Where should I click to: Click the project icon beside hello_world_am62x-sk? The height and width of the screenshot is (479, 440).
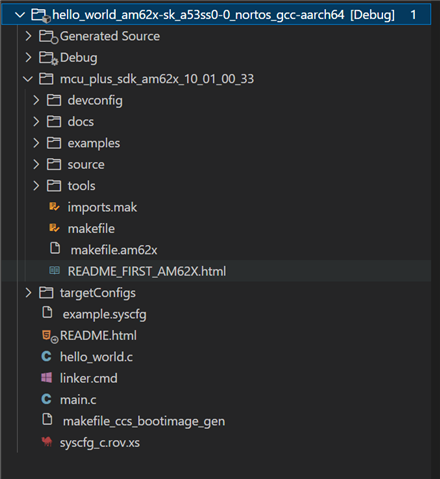click(x=41, y=15)
